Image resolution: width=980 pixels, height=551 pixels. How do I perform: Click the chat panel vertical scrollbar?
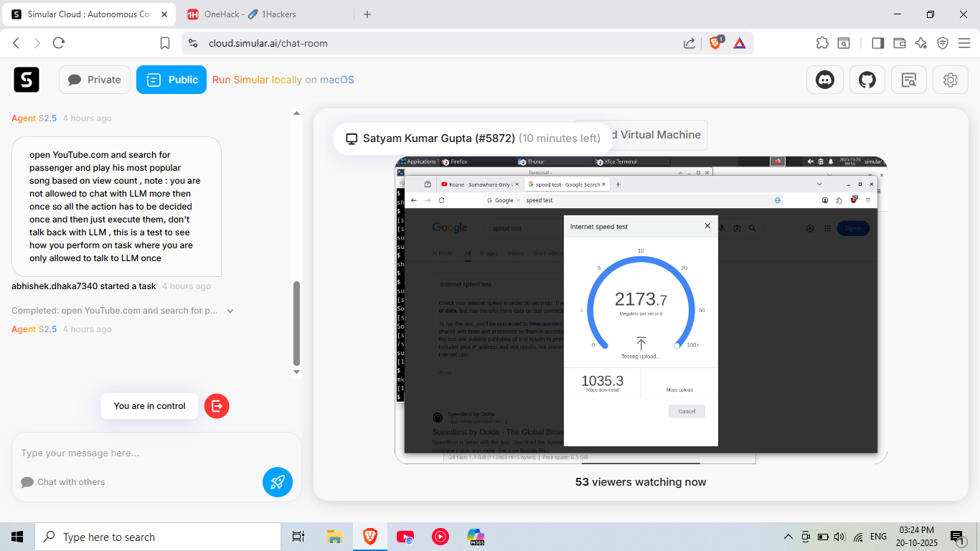coord(296,323)
